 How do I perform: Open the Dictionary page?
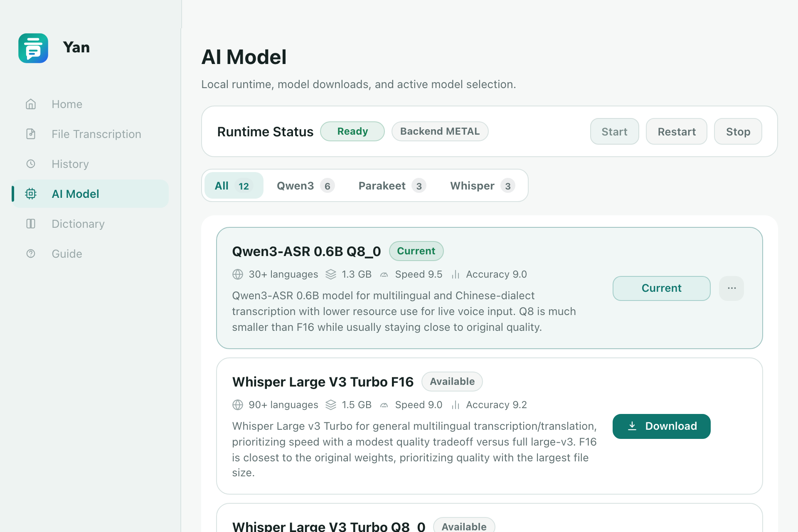pos(90,224)
